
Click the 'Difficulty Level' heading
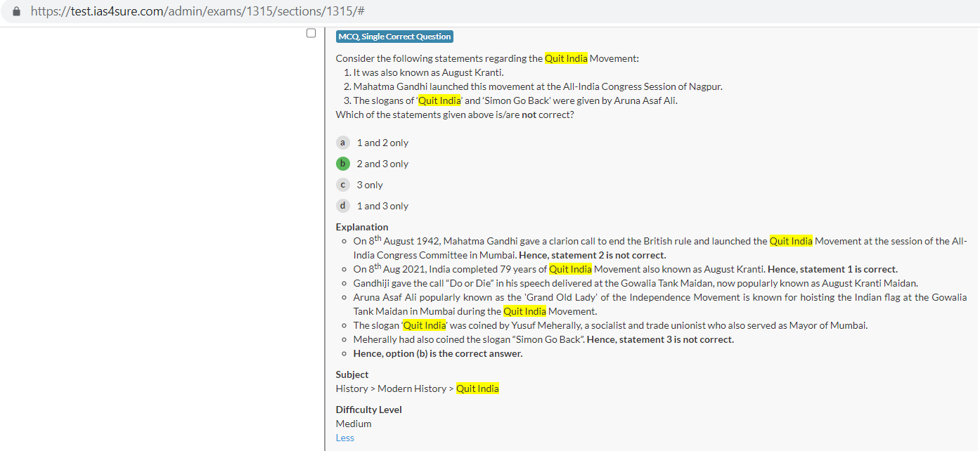click(368, 410)
